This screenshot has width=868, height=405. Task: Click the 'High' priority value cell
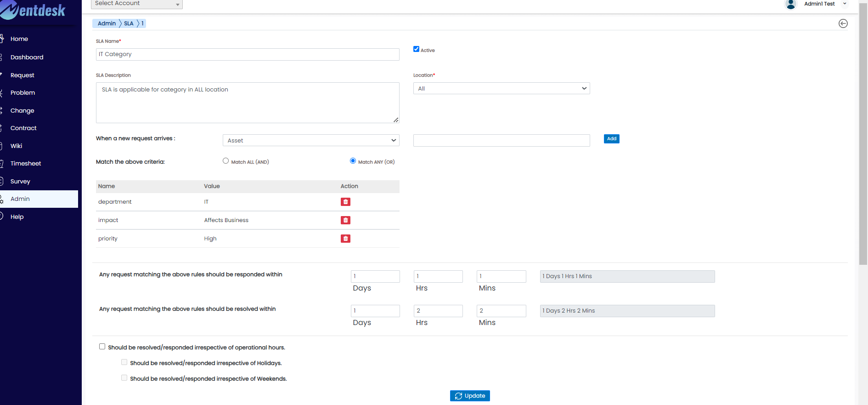(210, 239)
